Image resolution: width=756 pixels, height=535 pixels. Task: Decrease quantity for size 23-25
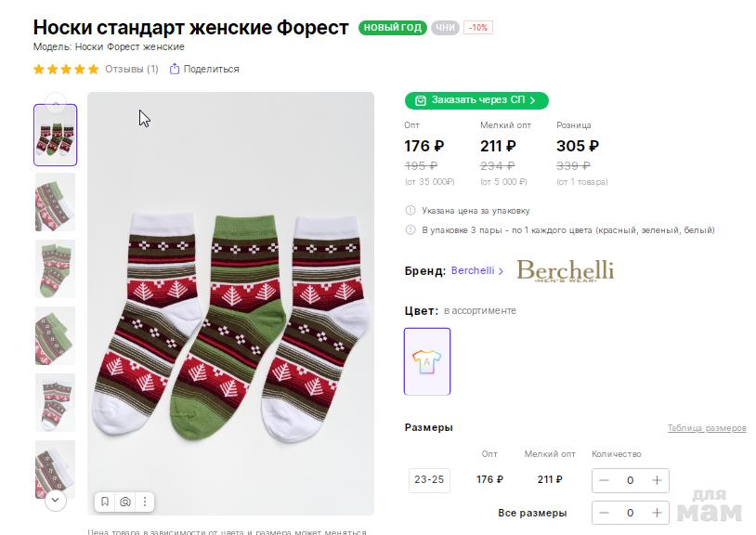605,480
